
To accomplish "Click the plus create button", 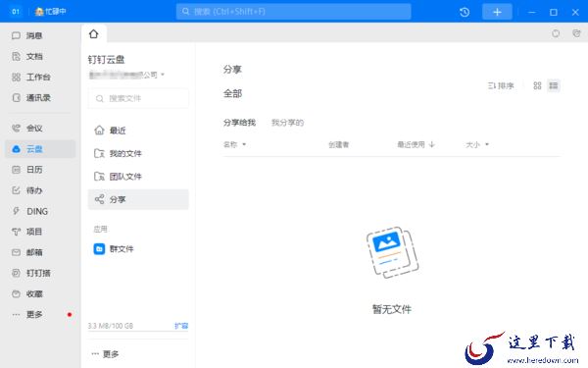I will pos(497,12).
